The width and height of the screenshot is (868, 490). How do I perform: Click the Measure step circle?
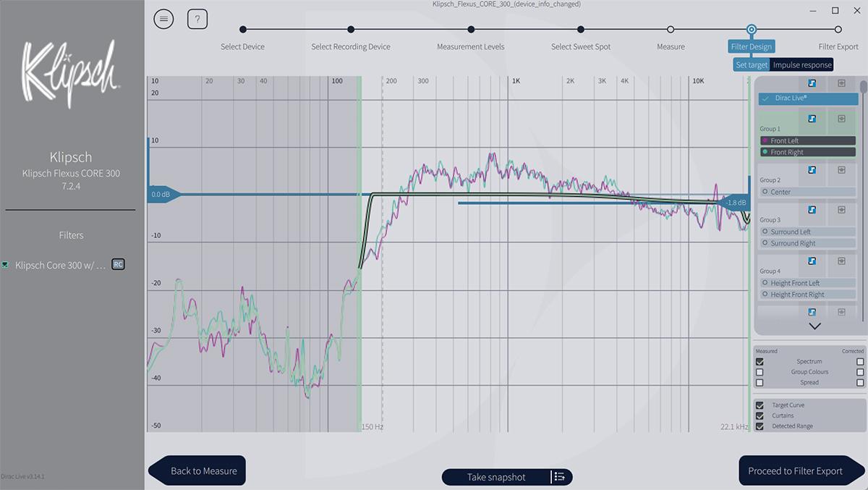click(x=671, y=30)
